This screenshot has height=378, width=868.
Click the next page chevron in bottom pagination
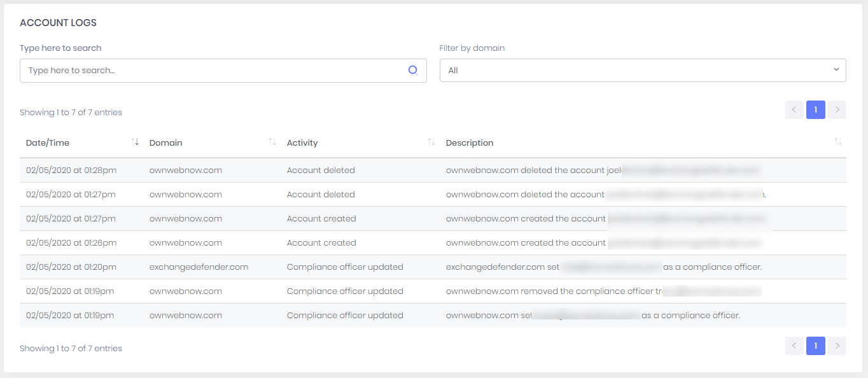(x=837, y=346)
